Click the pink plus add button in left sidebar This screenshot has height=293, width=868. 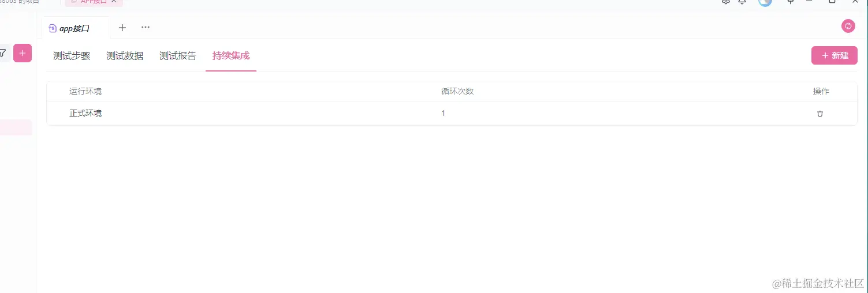click(x=23, y=53)
